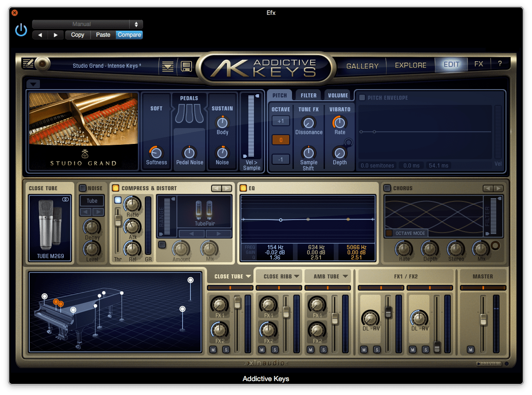Enable the Noise section checkbox
532x395 pixels.
[x=83, y=188]
